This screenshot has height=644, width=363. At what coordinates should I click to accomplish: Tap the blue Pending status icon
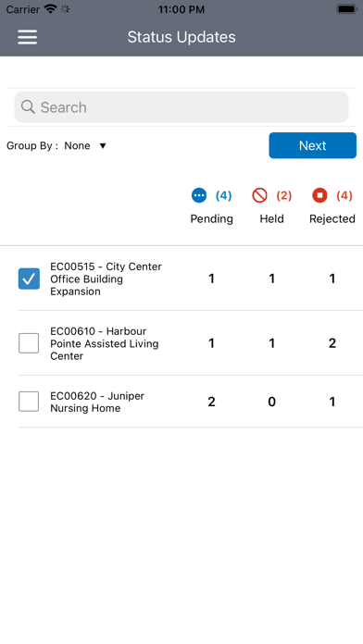[199, 195]
